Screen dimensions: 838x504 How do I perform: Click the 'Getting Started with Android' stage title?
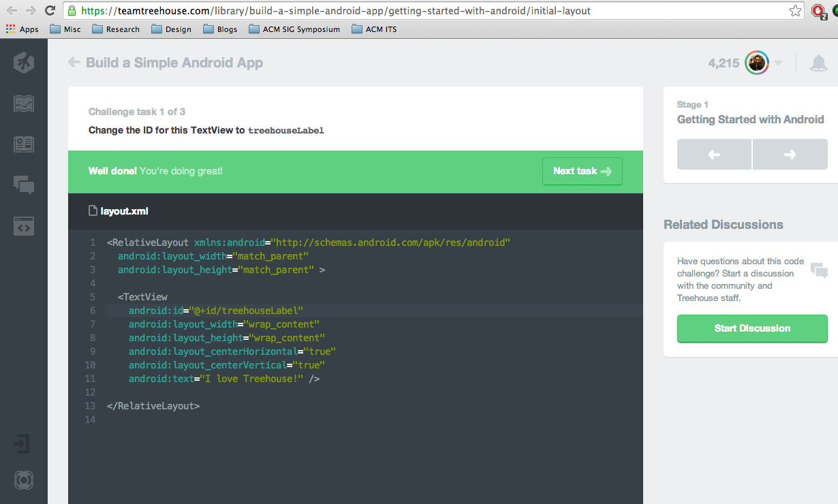[751, 119]
